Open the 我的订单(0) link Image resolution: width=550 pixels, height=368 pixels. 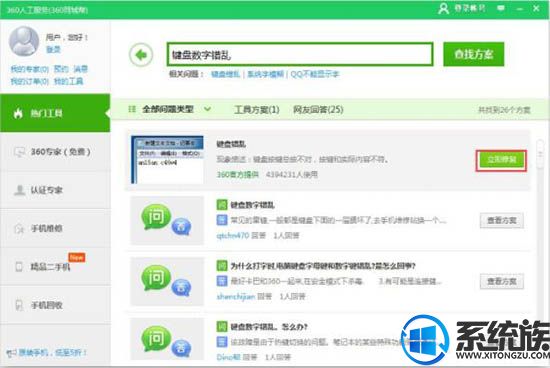29,81
